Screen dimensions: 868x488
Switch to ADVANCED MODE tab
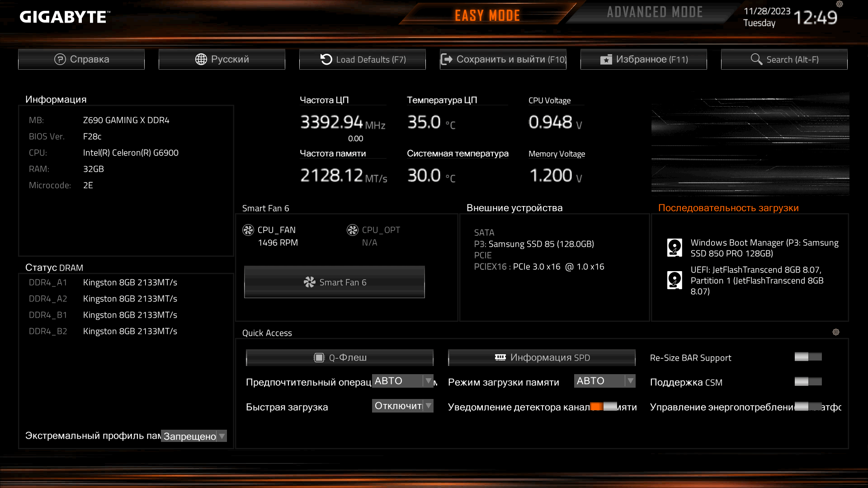click(x=655, y=12)
